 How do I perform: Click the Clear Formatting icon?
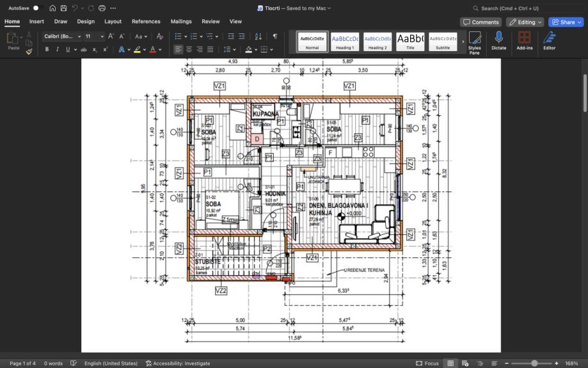(x=160, y=36)
